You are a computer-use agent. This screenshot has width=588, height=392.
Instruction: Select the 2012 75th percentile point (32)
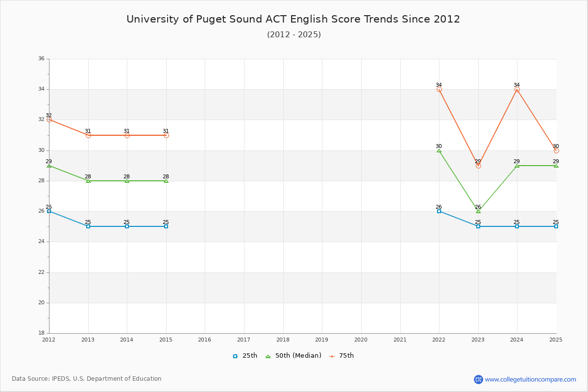(x=49, y=120)
